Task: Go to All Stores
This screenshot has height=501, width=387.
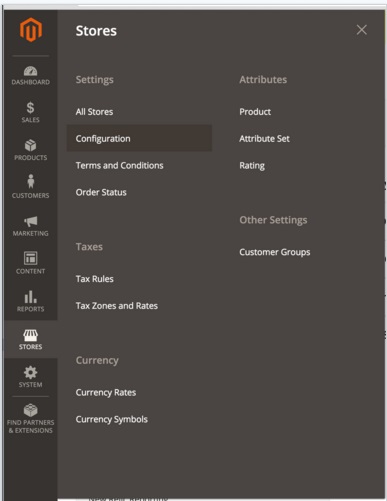Action: click(94, 112)
